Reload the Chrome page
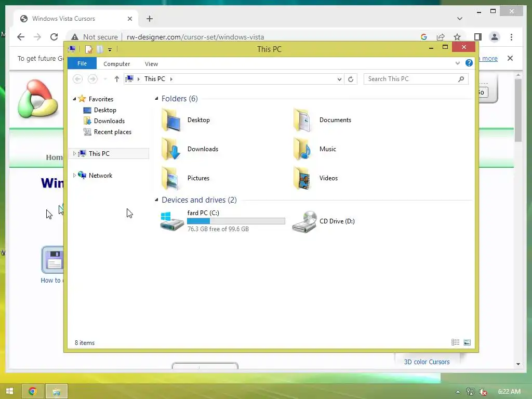Screen dimensions: 532x399 click(x=54, y=37)
